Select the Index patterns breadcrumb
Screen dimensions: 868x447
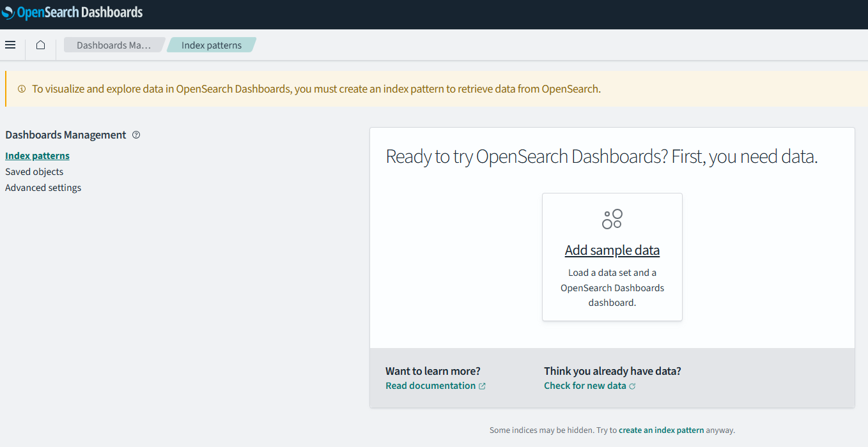click(x=211, y=45)
